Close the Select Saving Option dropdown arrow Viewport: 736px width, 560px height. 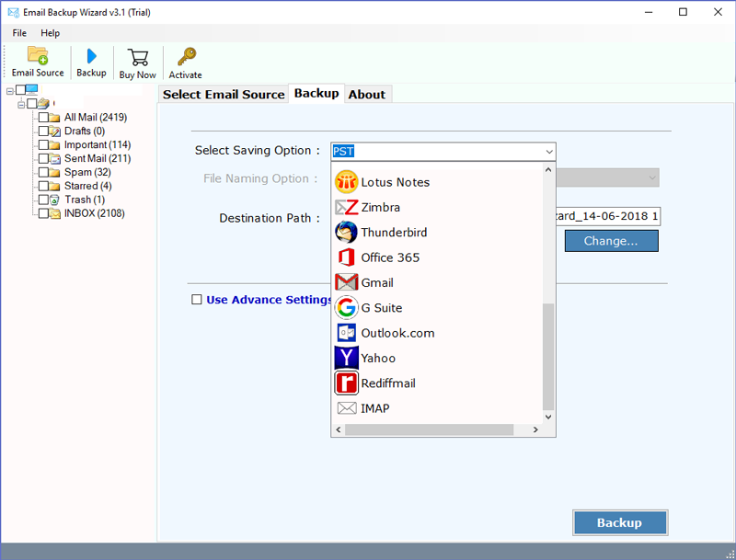coord(548,152)
